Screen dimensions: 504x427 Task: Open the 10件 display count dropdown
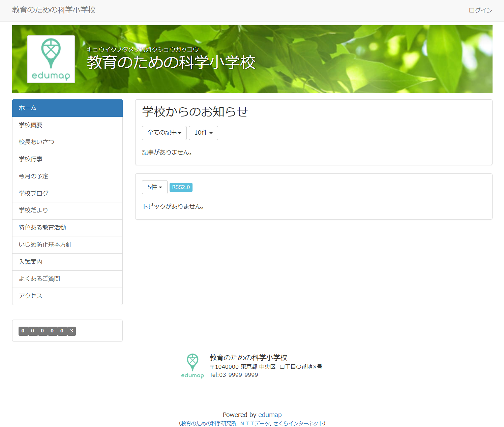(203, 133)
